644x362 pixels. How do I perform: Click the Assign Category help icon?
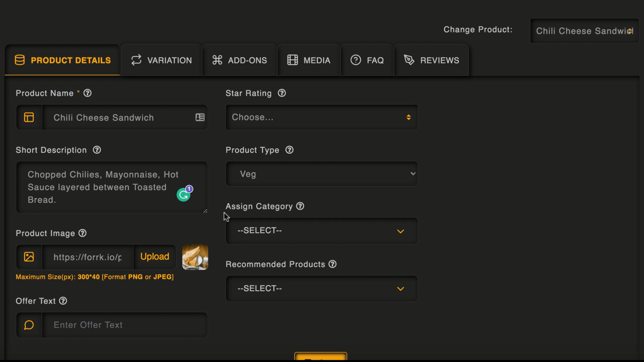pos(300,206)
